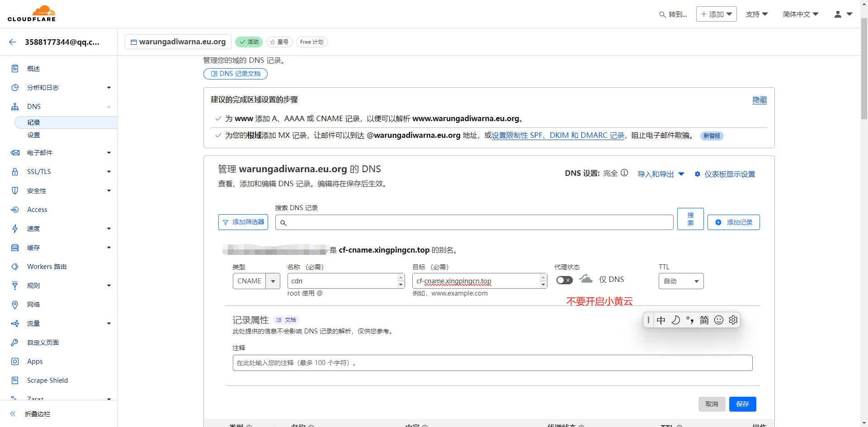Expand the SSL/TLS sidebar section
The width and height of the screenshot is (868, 427).
pyautogui.click(x=109, y=172)
